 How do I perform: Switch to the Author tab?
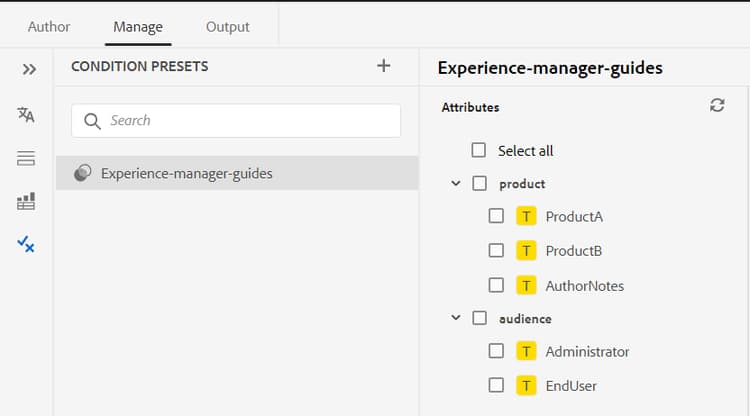tap(49, 27)
